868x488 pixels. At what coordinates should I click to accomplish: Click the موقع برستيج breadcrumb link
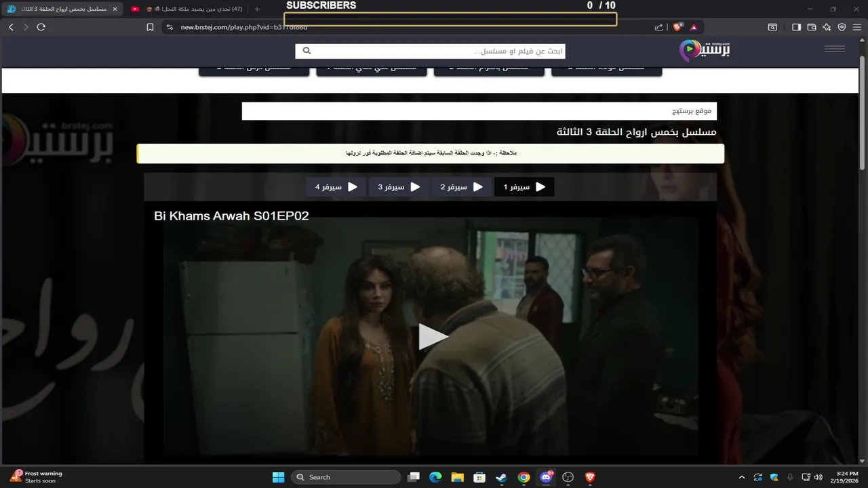(x=692, y=110)
